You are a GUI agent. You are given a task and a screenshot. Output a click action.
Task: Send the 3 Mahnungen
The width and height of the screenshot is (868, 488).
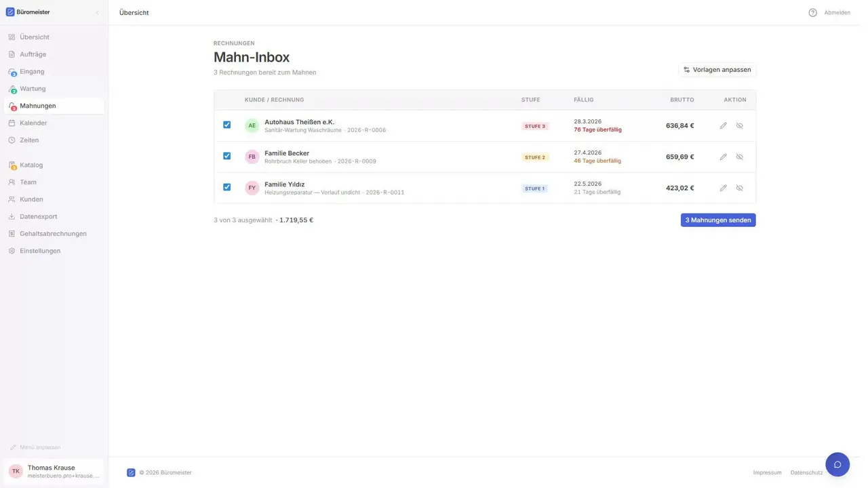[718, 220]
